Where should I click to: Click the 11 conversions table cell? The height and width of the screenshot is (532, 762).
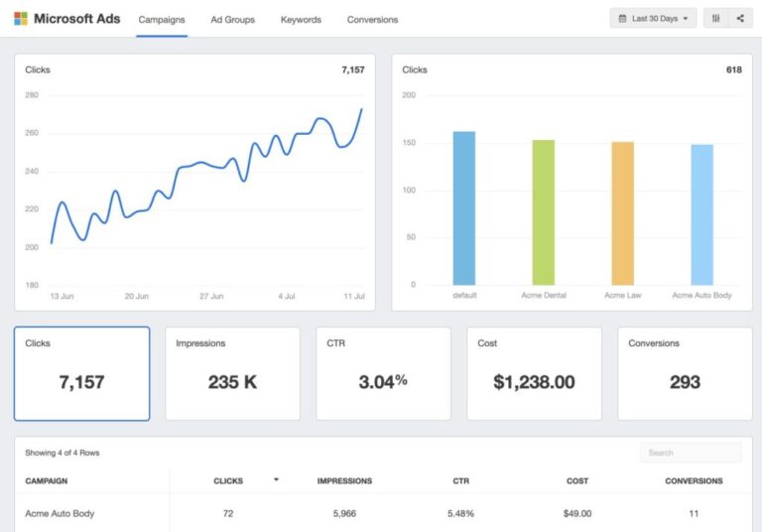click(694, 513)
